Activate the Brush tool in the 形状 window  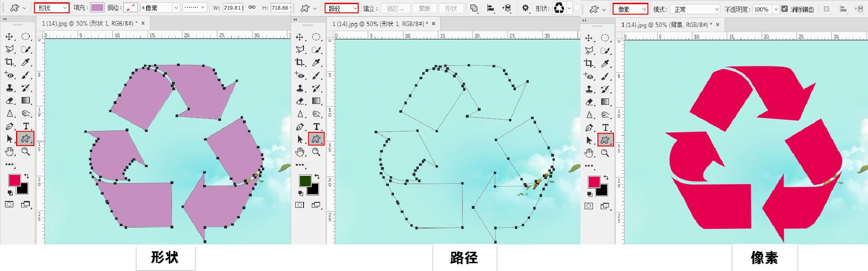26,75
